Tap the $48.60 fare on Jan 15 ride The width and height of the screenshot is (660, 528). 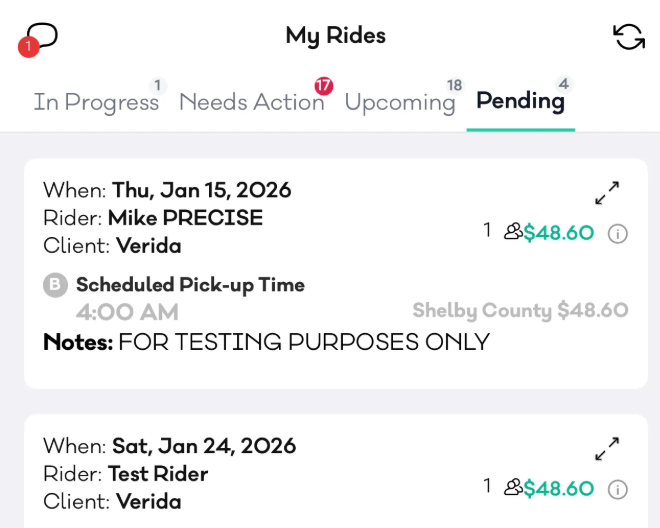point(559,234)
